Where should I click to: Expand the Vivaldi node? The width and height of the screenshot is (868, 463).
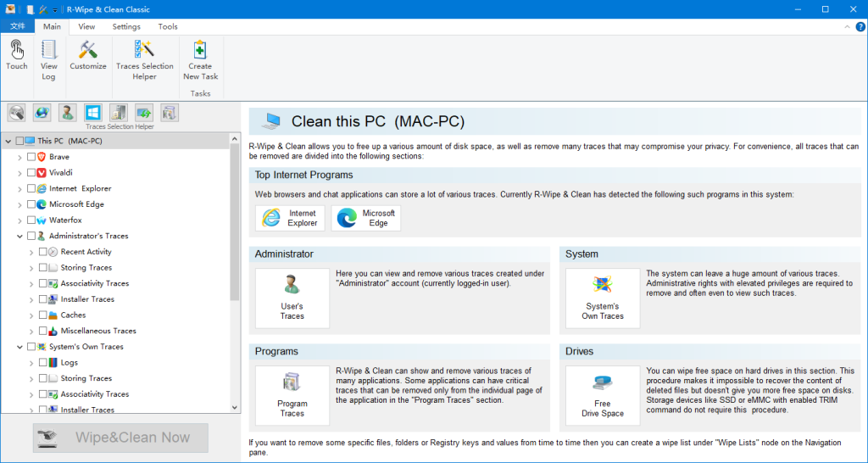pyautogui.click(x=20, y=173)
